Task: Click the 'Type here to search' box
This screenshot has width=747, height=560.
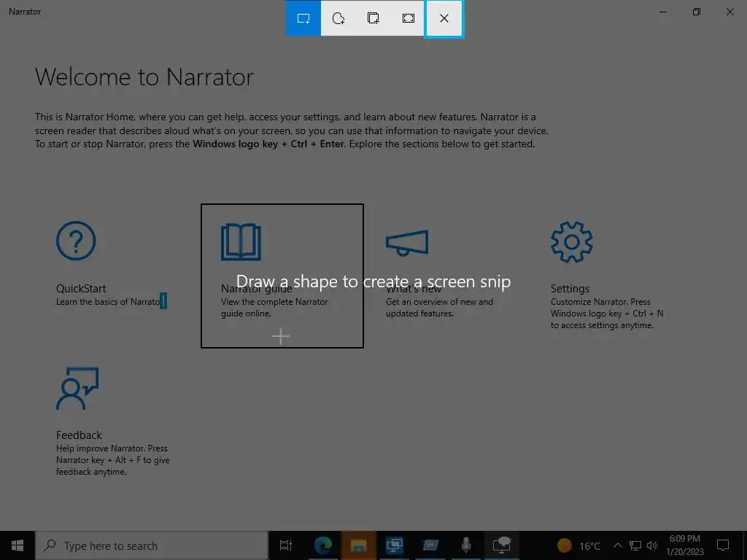Action: pyautogui.click(x=152, y=545)
